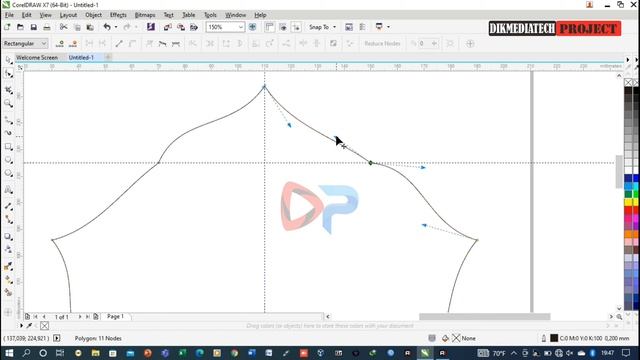
Task: Click the Paste icon in toolbar
Action: pyautogui.click(x=90, y=27)
